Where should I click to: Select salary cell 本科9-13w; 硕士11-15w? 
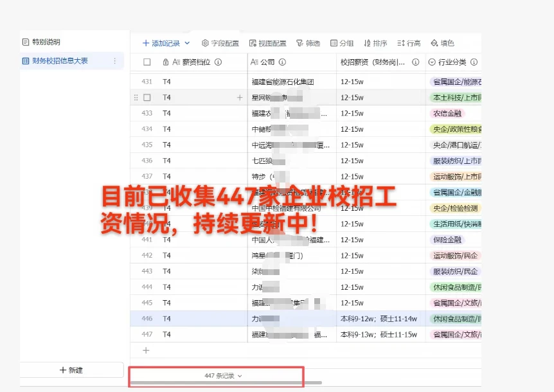pos(380,334)
